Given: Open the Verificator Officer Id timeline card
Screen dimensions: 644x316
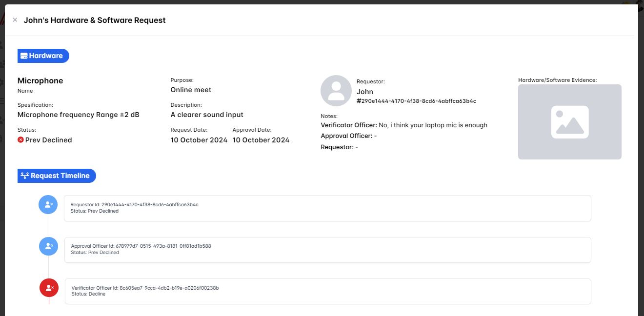Looking at the screenshot, I should tap(327, 291).
